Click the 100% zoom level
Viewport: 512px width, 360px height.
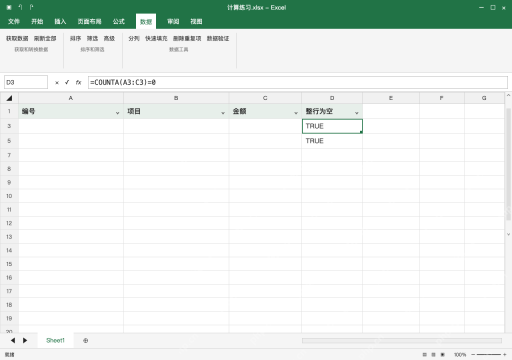point(460,355)
